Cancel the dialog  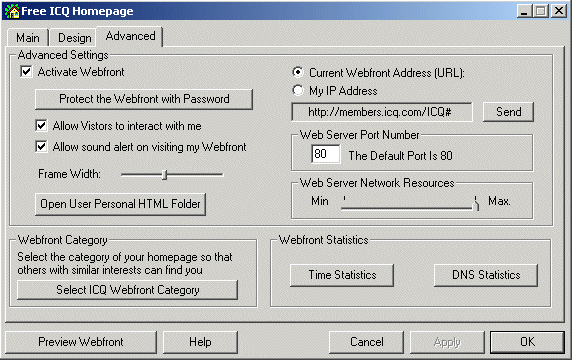click(366, 342)
